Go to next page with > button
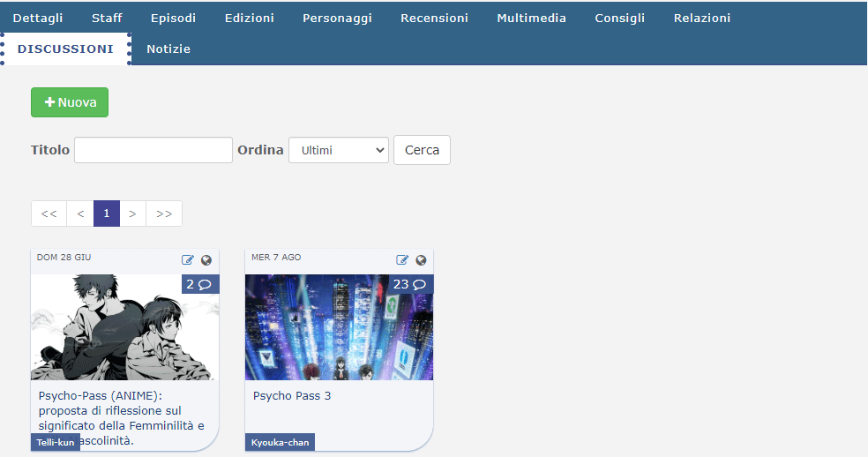Image resolution: width=868 pixels, height=457 pixels. [133, 214]
